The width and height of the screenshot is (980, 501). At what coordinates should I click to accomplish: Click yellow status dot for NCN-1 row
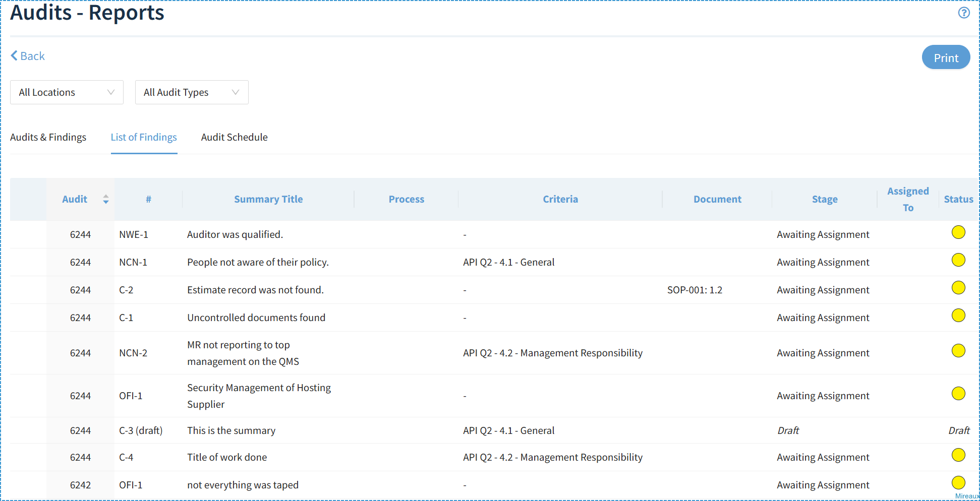958,260
